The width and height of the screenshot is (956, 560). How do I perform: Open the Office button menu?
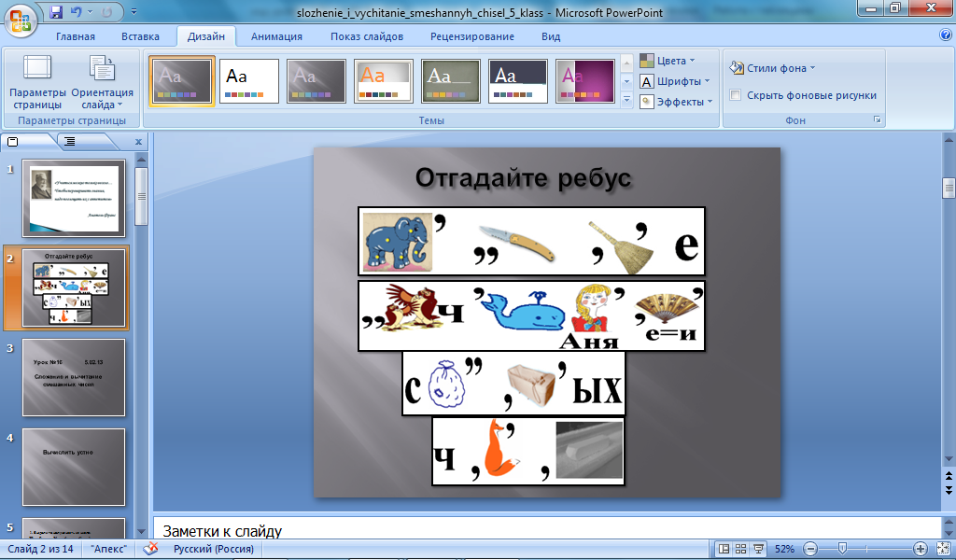[x=21, y=19]
